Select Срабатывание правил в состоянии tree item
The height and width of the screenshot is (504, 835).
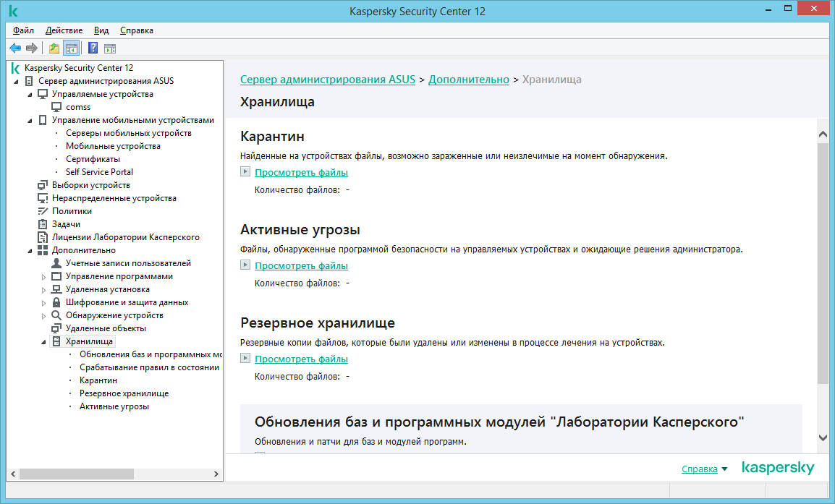(150, 367)
